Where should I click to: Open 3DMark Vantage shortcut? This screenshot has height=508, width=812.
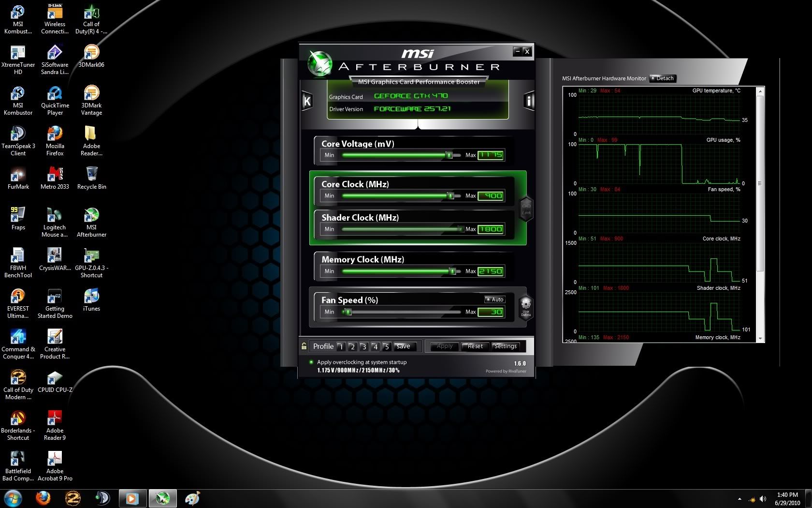click(91, 100)
